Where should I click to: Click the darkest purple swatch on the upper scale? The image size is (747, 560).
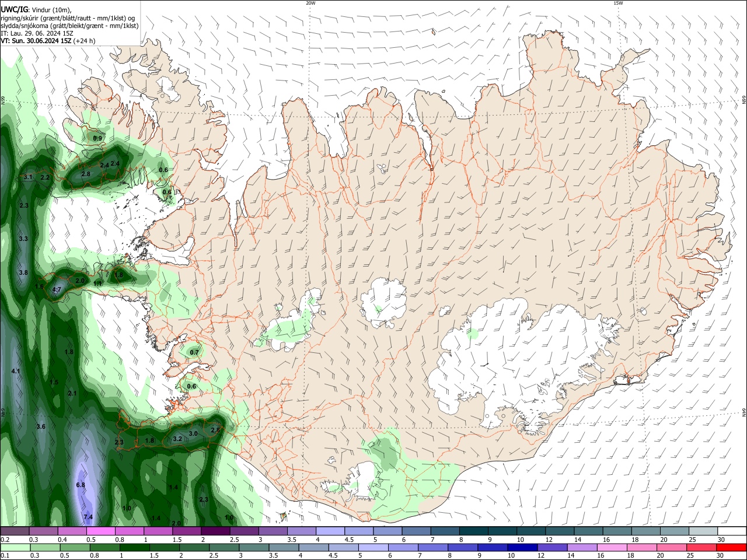pyautogui.click(x=215, y=531)
